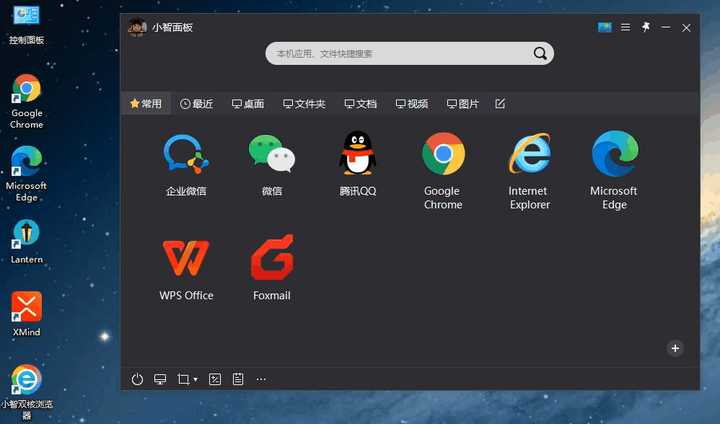Expand the screenshot tool dropdown arrow

(x=196, y=379)
